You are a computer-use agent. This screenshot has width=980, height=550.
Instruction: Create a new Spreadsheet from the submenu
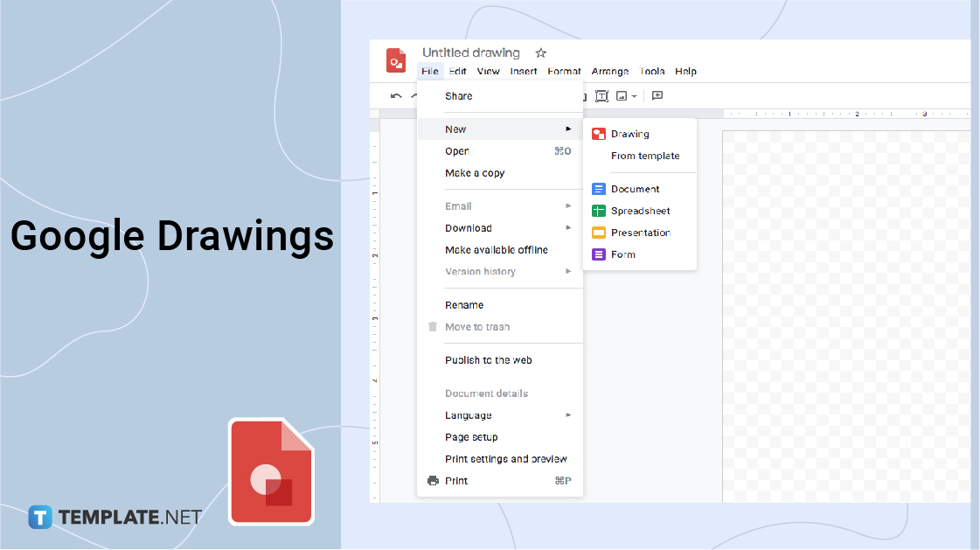tap(639, 211)
